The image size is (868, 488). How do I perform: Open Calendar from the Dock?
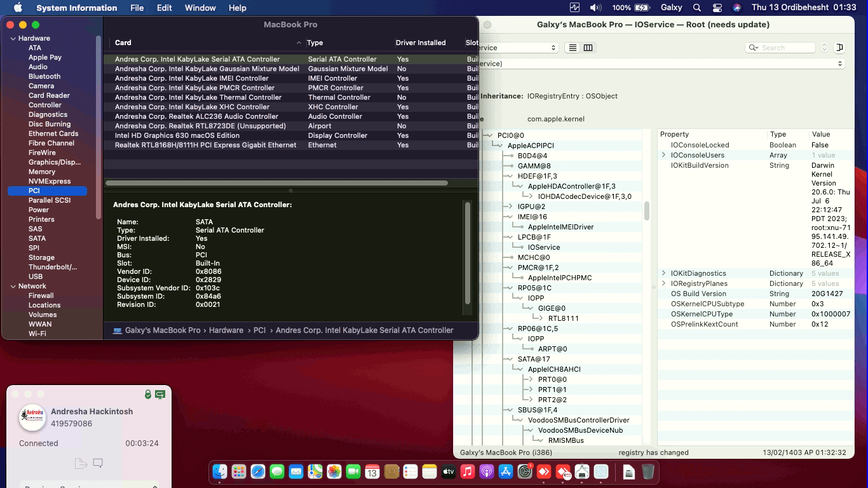372,471
